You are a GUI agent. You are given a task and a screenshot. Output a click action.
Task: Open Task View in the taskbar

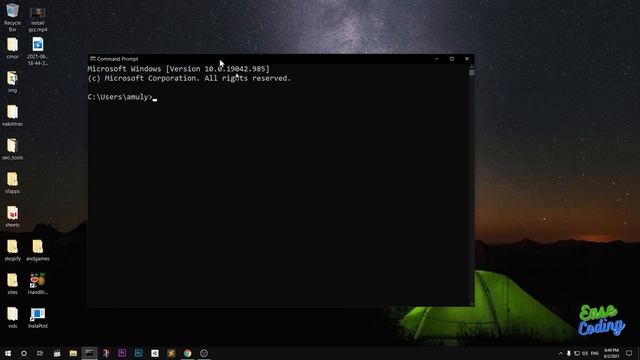point(40,353)
